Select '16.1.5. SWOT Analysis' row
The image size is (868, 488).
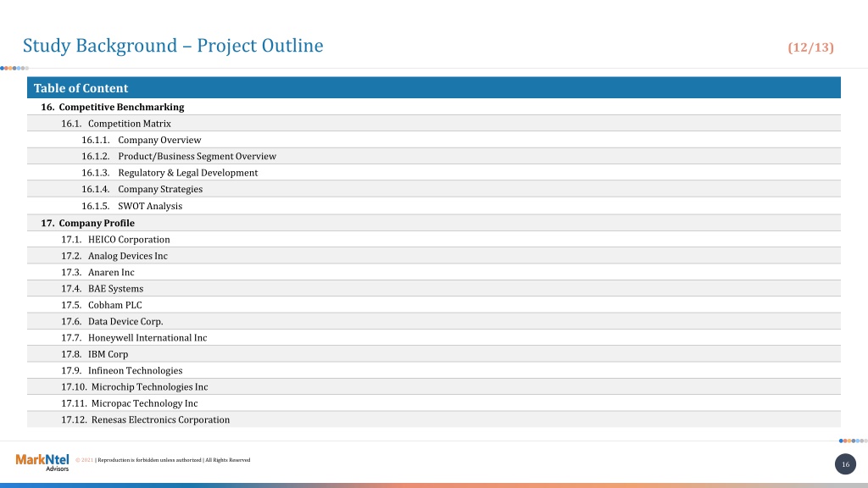coord(434,206)
